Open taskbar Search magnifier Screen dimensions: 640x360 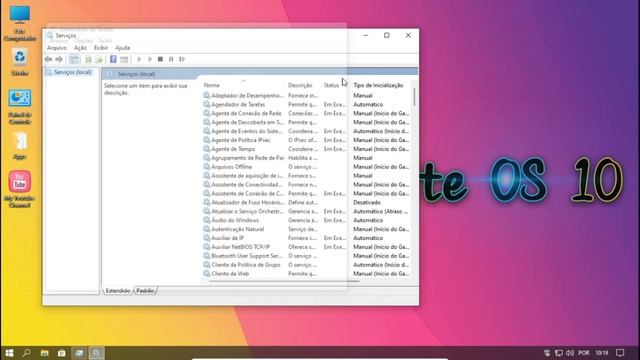tap(27, 353)
